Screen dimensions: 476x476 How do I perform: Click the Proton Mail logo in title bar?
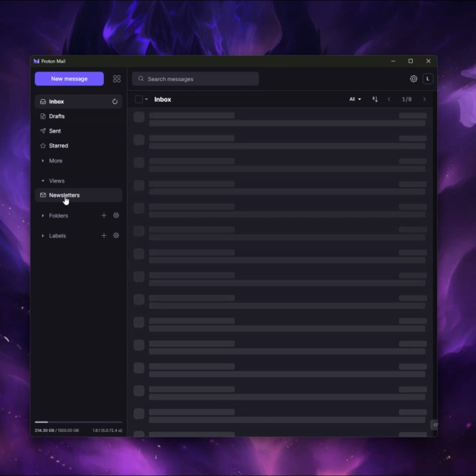(37, 61)
